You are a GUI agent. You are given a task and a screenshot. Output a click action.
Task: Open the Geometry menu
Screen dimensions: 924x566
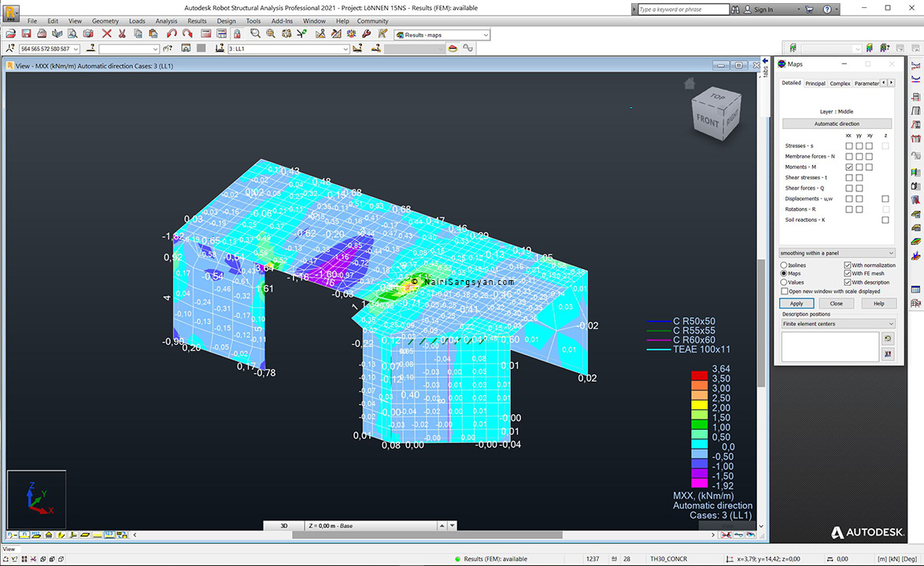[x=105, y=21]
